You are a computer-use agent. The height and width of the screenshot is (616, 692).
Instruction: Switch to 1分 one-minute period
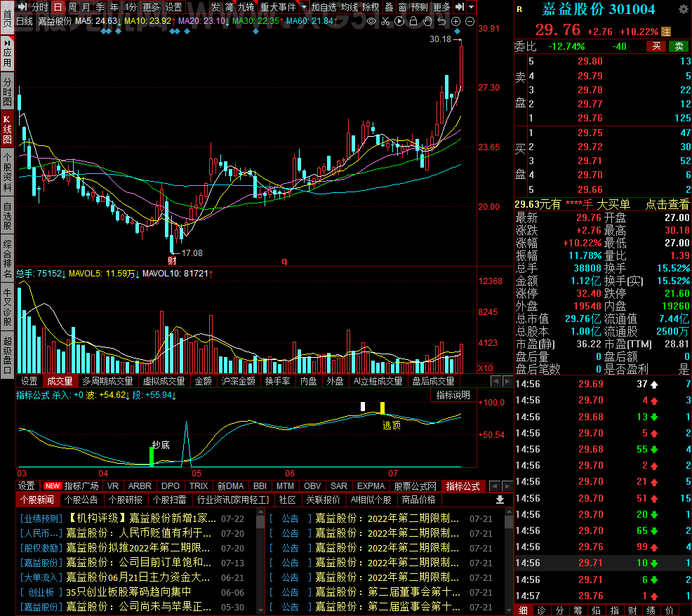click(131, 7)
